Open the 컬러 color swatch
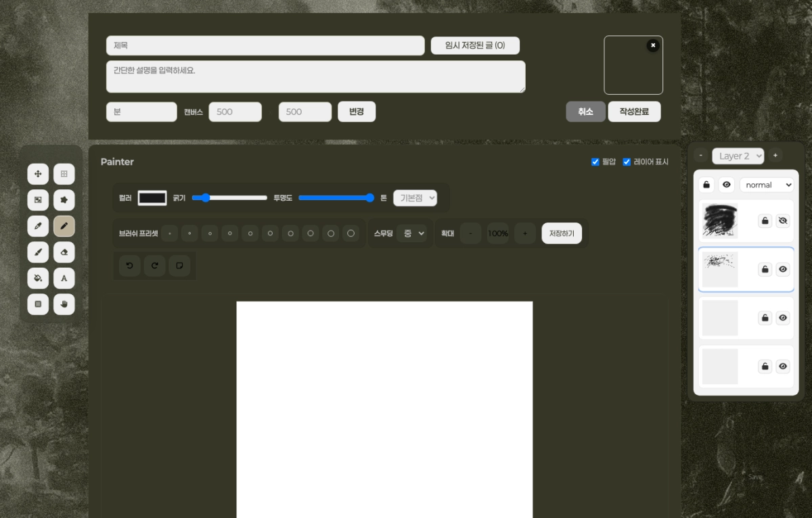Screen dimensions: 812x518 [x=152, y=198]
